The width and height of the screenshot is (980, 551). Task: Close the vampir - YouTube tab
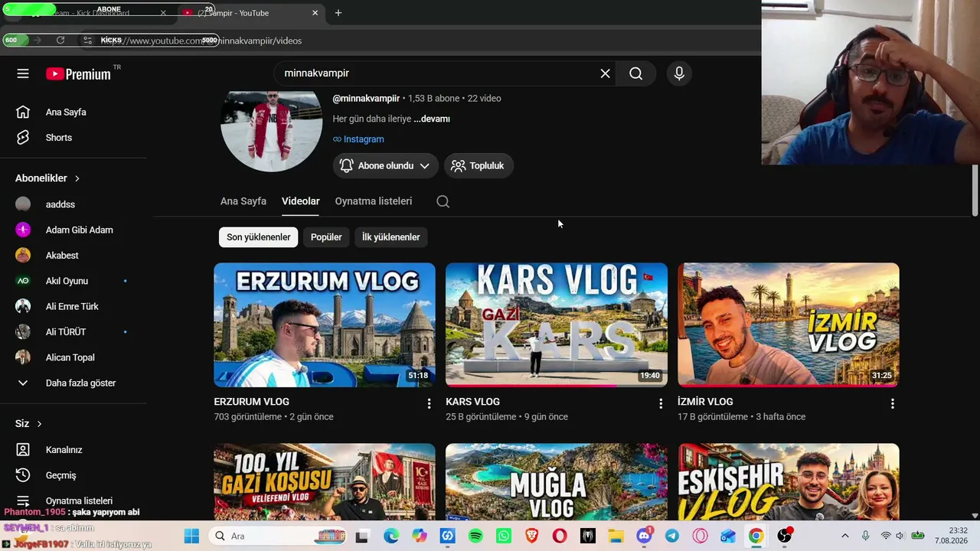(315, 13)
